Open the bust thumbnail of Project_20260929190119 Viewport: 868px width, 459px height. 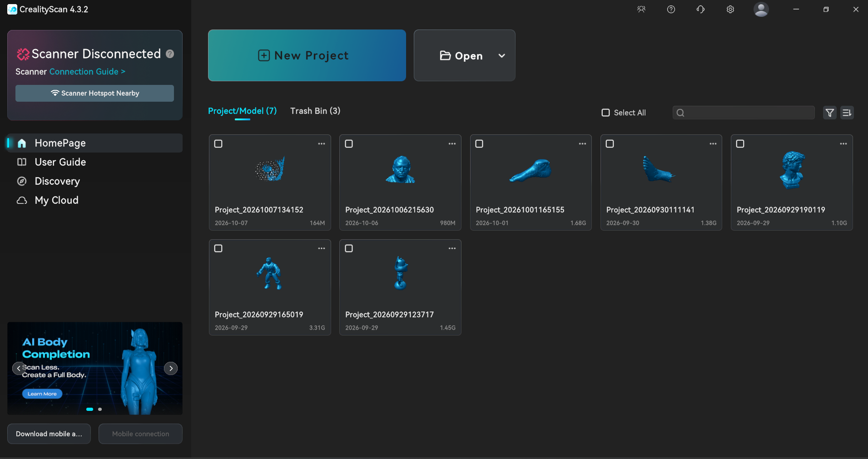click(792, 170)
